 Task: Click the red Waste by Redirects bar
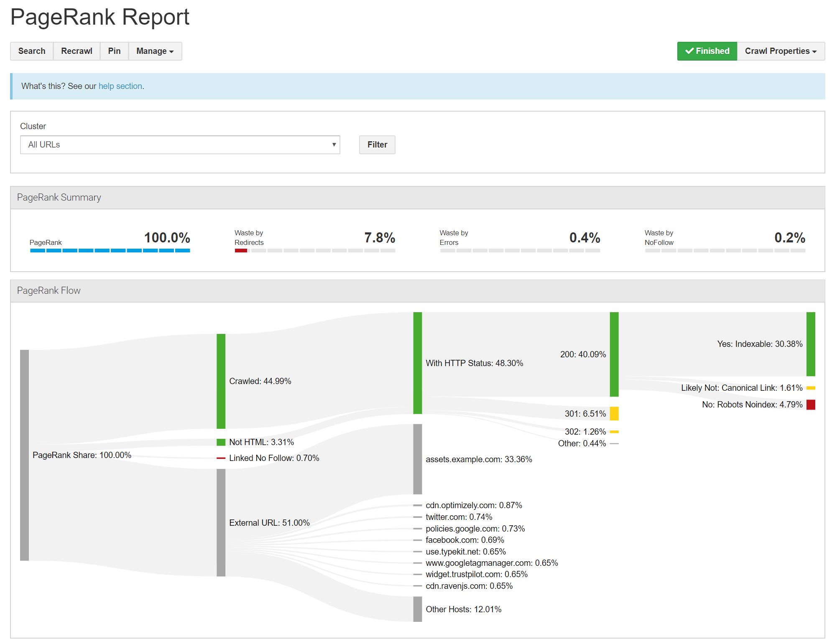coord(241,250)
